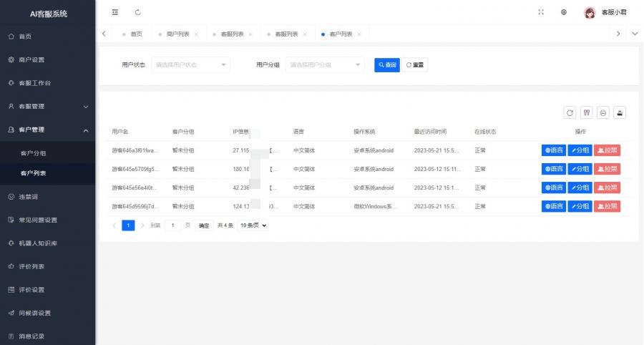Click 语言 button for 游客645d9596j7d row
Screen dimensions: 644x345
click(x=554, y=206)
